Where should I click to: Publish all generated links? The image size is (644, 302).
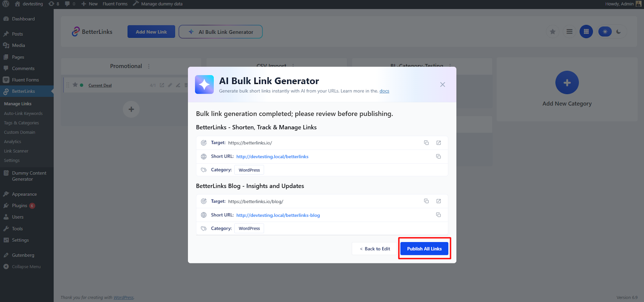pyautogui.click(x=424, y=249)
